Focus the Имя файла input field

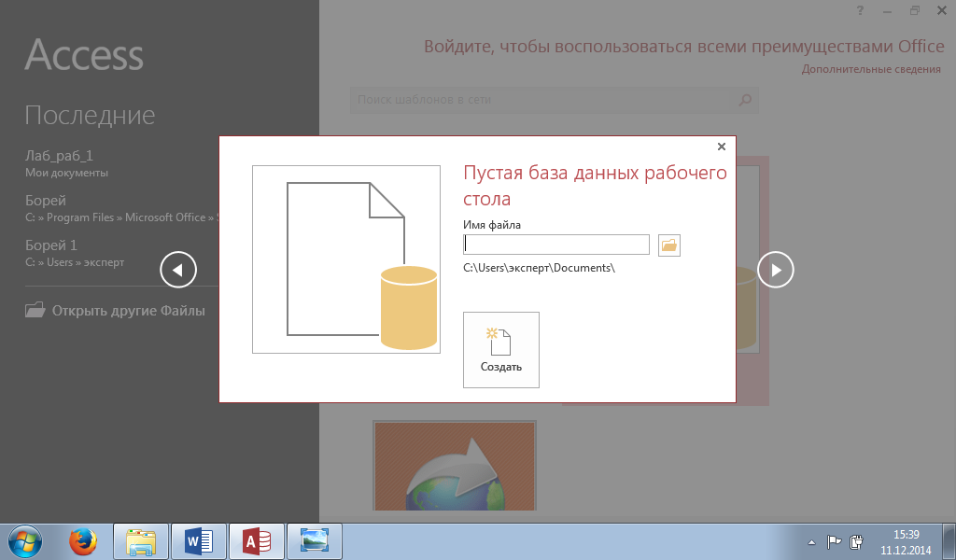tap(556, 245)
